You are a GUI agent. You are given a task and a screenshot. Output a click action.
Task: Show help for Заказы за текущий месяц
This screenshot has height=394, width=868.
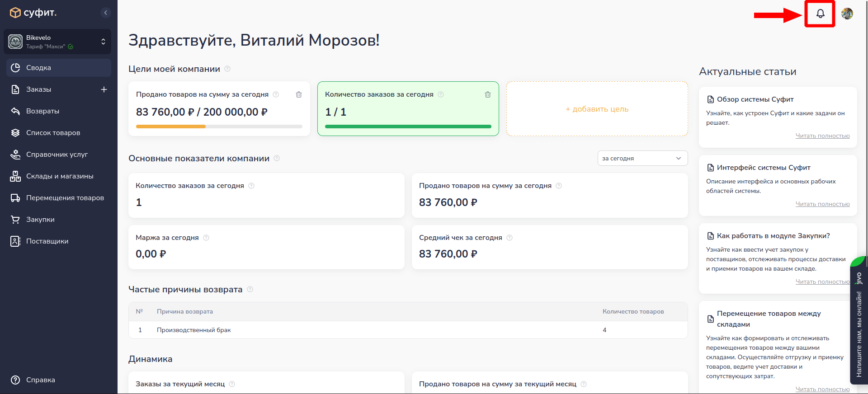pos(232,384)
